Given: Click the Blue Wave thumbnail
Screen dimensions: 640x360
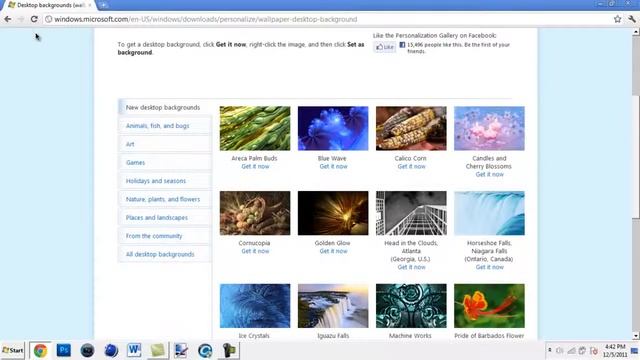Looking at the screenshot, I should 333,128.
